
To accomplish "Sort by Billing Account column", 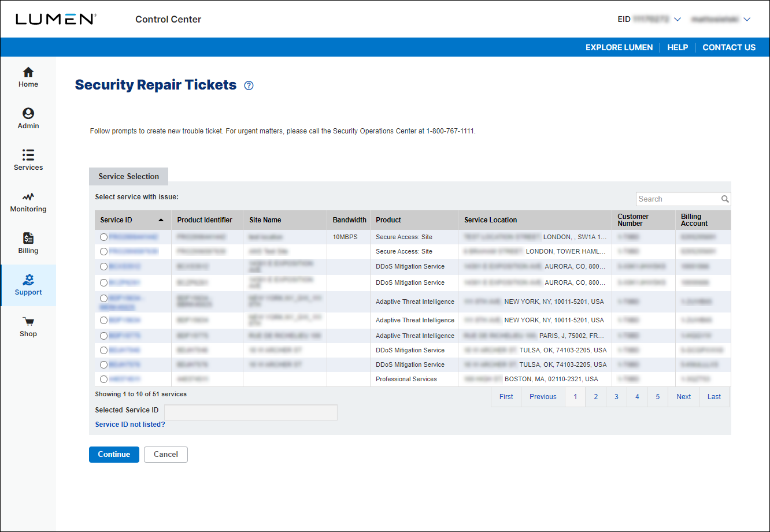I will (703, 220).
